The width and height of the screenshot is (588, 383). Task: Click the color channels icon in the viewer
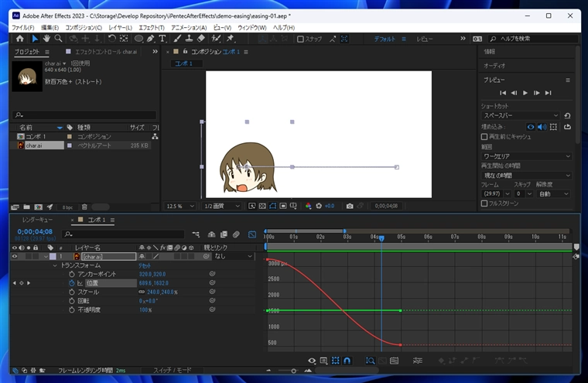(308, 206)
